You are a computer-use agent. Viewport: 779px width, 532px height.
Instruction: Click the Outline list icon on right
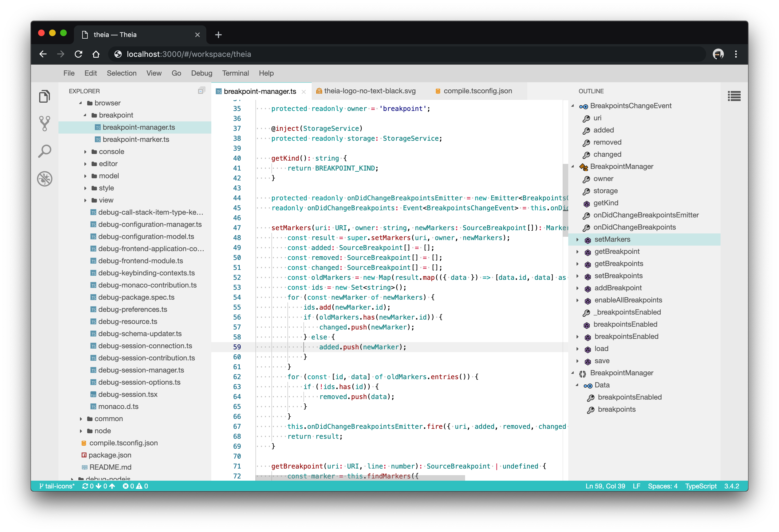pos(734,96)
